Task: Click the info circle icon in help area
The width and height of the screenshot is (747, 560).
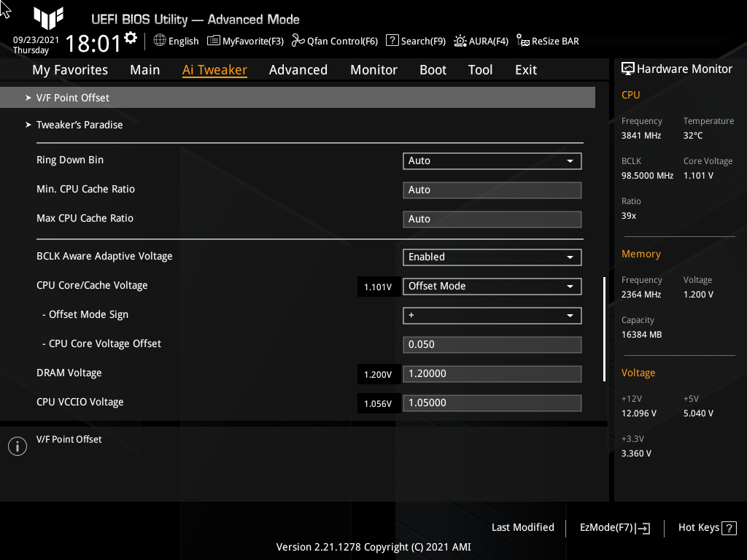Action: click(x=18, y=446)
